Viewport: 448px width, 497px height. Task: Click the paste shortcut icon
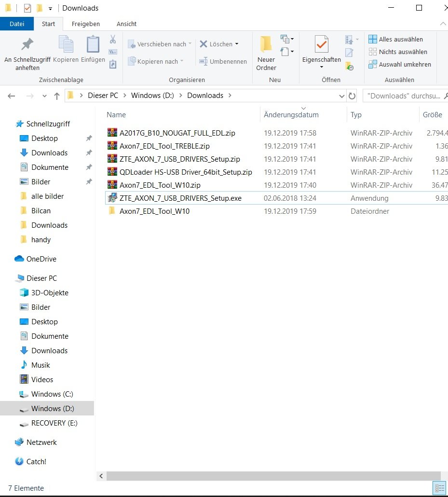pos(113,64)
